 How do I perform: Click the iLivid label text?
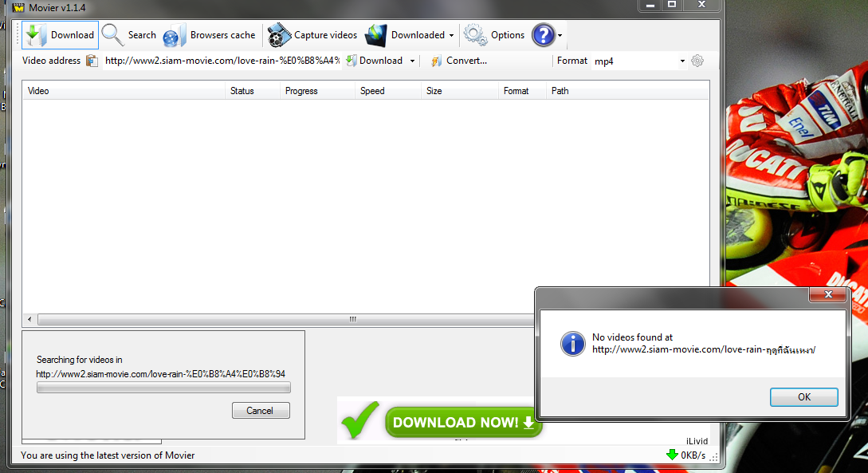[x=697, y=441]
